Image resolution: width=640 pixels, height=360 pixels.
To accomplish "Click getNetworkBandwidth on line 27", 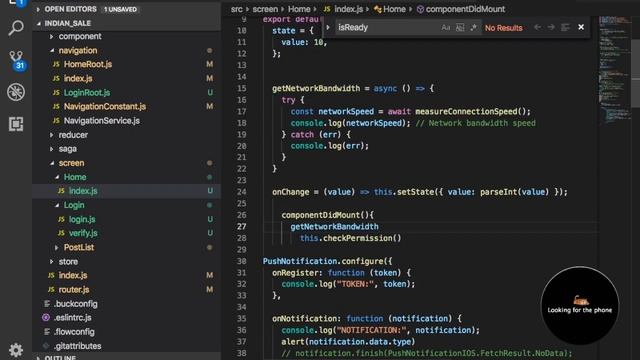I will (334, 227).
